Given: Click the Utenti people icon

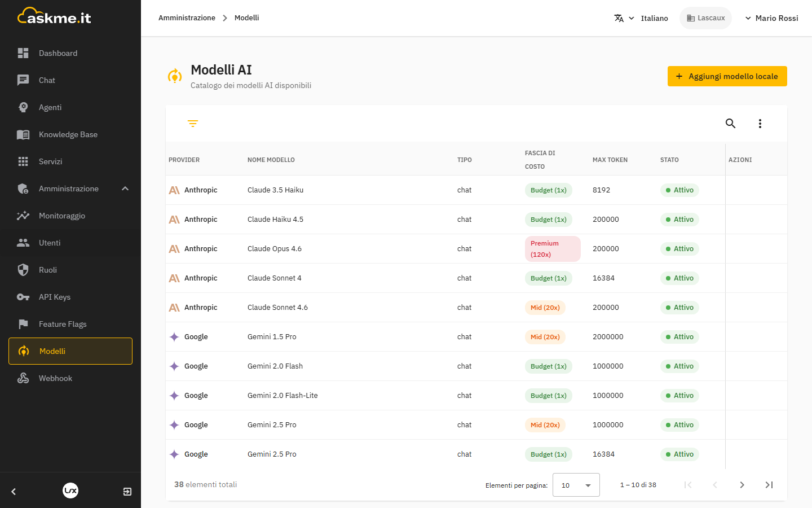Looking at the screenshot, I should [23, 243].
